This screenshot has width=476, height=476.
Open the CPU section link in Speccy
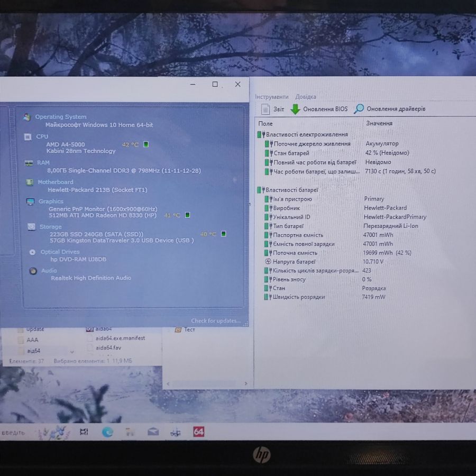42,136
